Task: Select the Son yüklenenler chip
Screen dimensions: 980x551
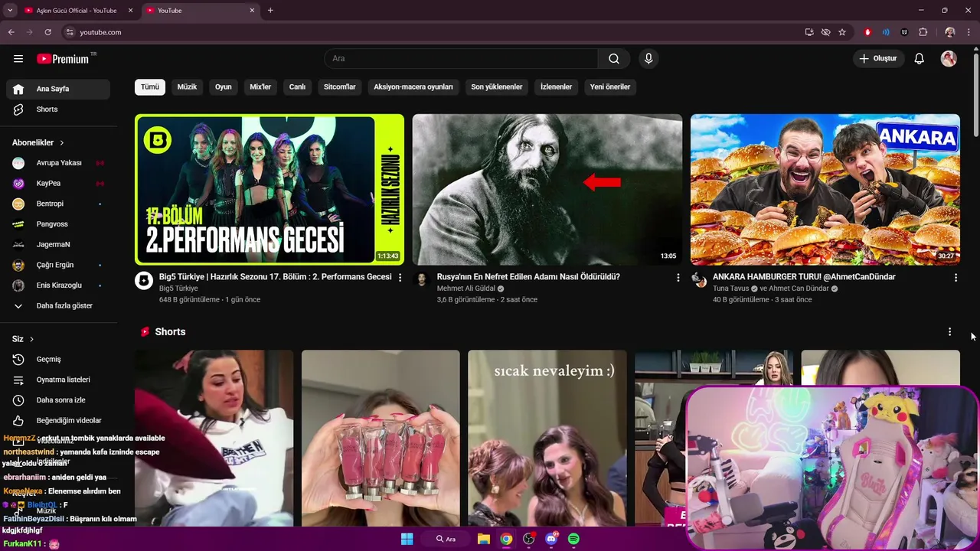Action: coord(497,87)
